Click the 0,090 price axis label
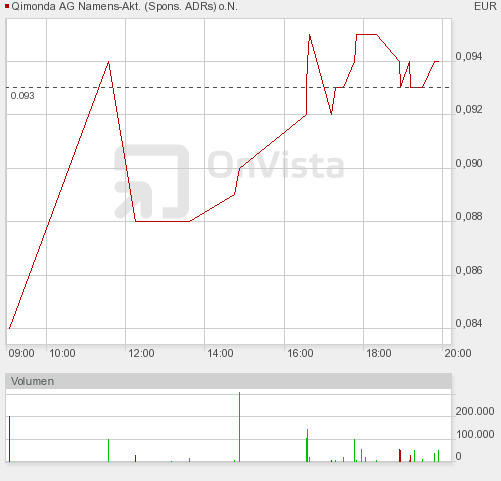 point(469,163)
